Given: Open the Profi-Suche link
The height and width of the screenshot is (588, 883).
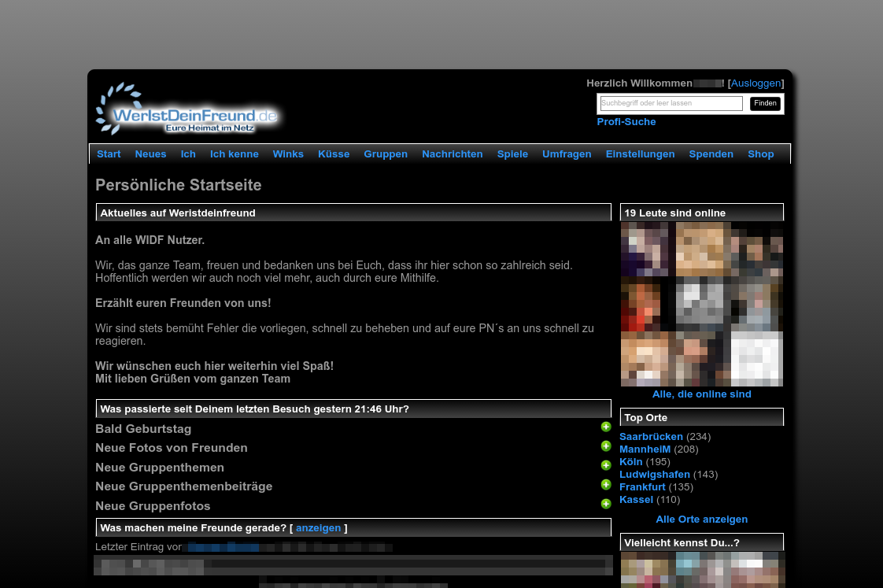Looking at the screenshot, I should pos(626,122).
